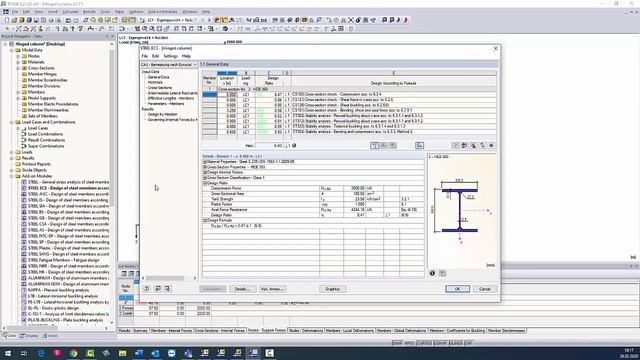Click the next table icon in STEEL EC3 dialog
Screen dimensions: 640x360
pos(167,289)
